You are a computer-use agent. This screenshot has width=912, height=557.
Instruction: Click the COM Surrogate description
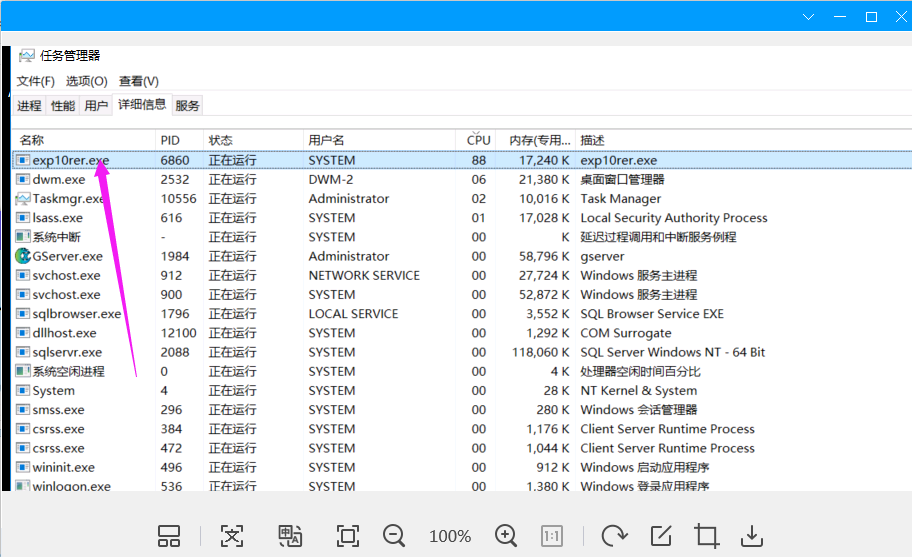tap(626, 333)
